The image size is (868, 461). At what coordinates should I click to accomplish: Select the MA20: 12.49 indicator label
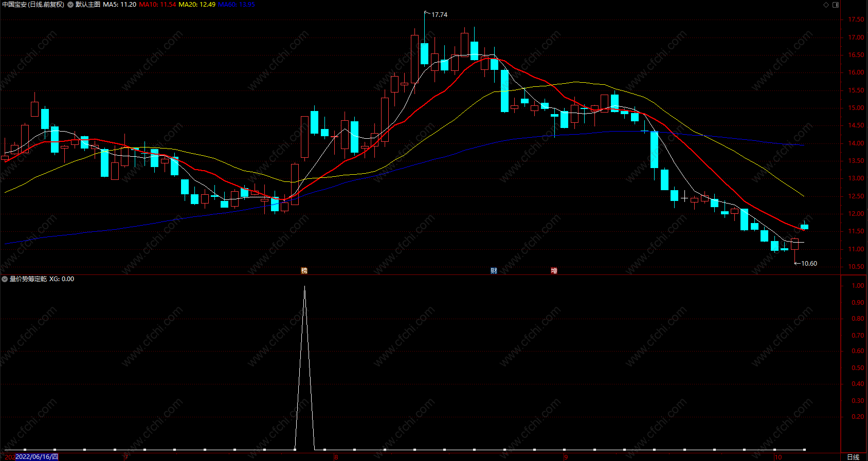click(x=197, y=5)
